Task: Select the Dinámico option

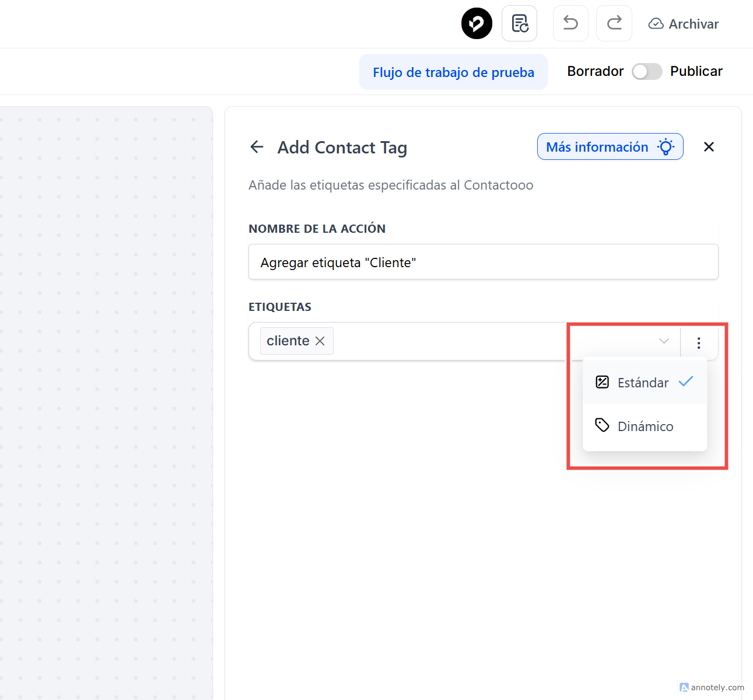Action: pos(645,426)
